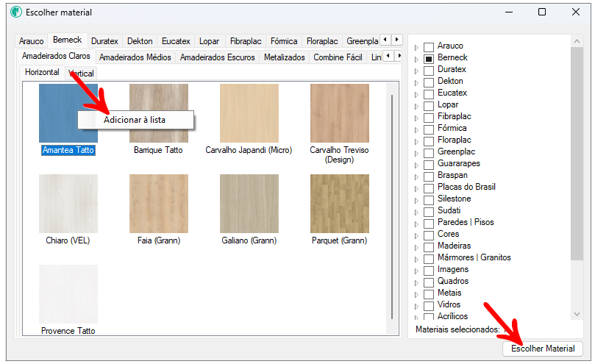Tick the Arauco checkbox in tree

click(x=429, y=48)
